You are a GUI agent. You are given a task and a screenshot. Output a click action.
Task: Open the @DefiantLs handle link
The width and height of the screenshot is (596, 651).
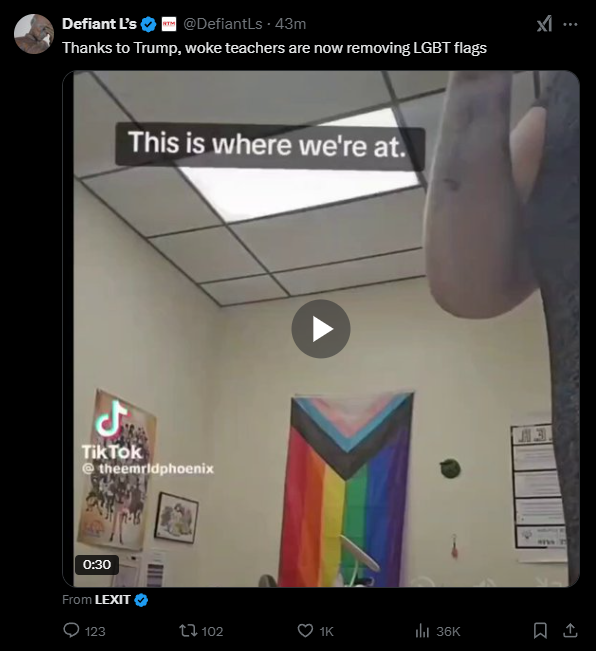click(223, 24)
